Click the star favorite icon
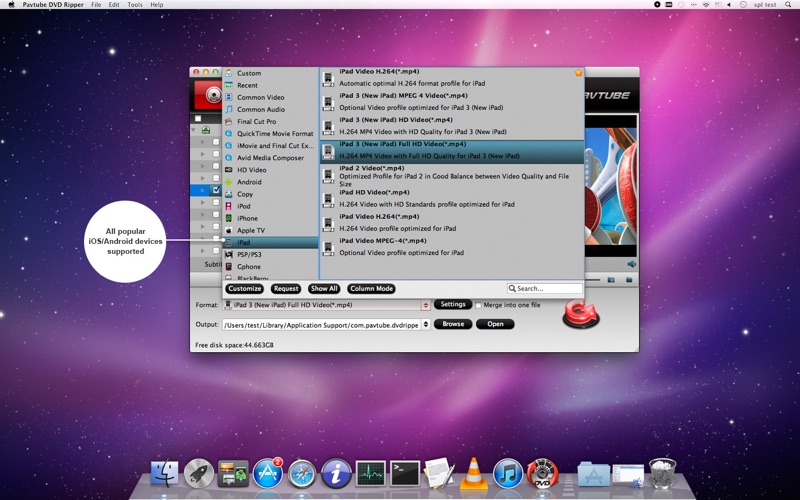The width and height of the screenshot is (800, 500). point(578,73)
